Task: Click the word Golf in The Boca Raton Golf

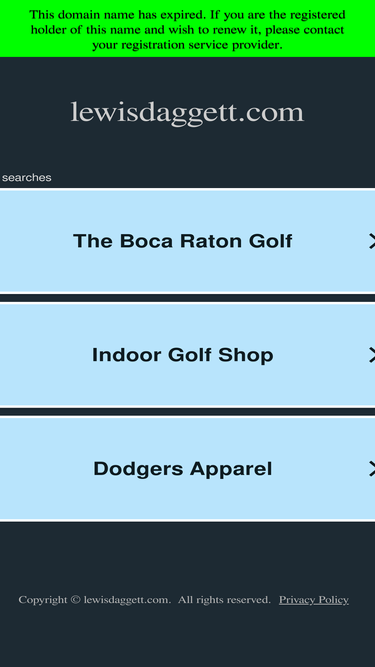Action: [x=270, y=241]
